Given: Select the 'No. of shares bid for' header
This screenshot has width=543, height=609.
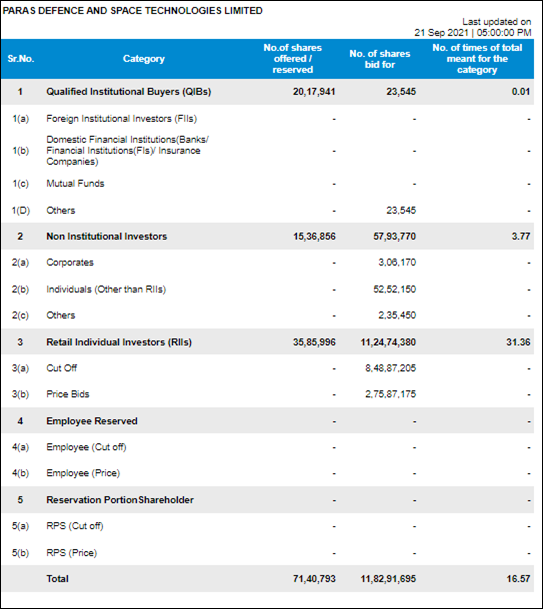Looking at the screenshot, I should pyautogui.click(x=379, y=59).
